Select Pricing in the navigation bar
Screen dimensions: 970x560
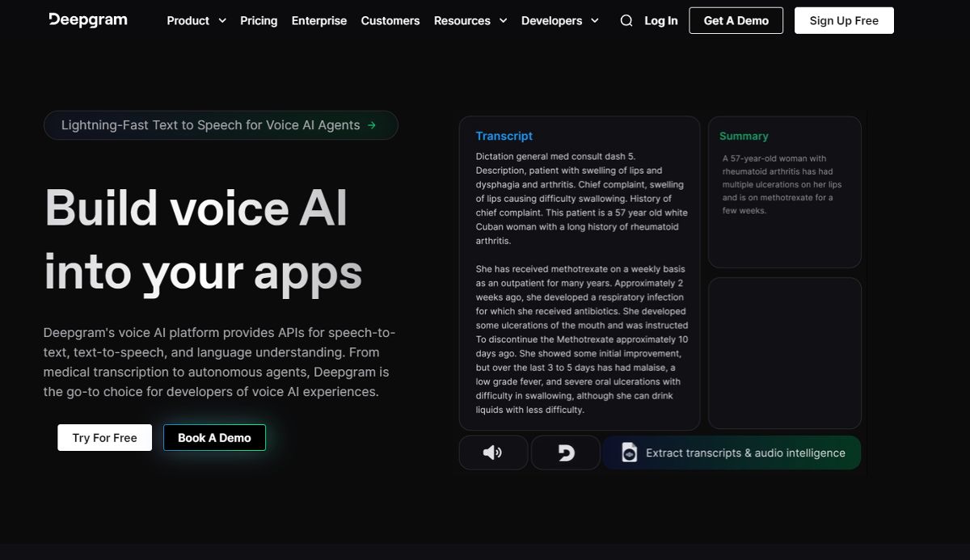[259, 20]
